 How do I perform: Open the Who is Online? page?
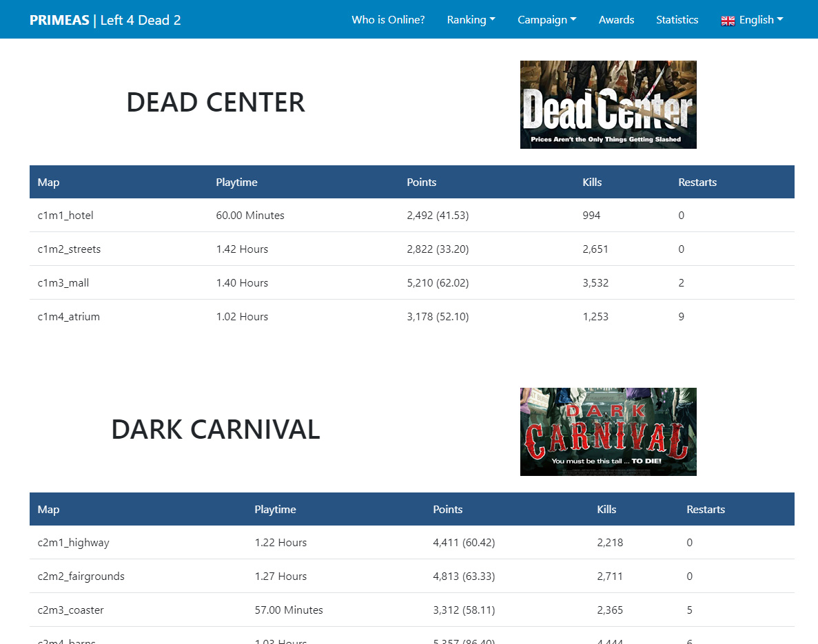[388, 20]
